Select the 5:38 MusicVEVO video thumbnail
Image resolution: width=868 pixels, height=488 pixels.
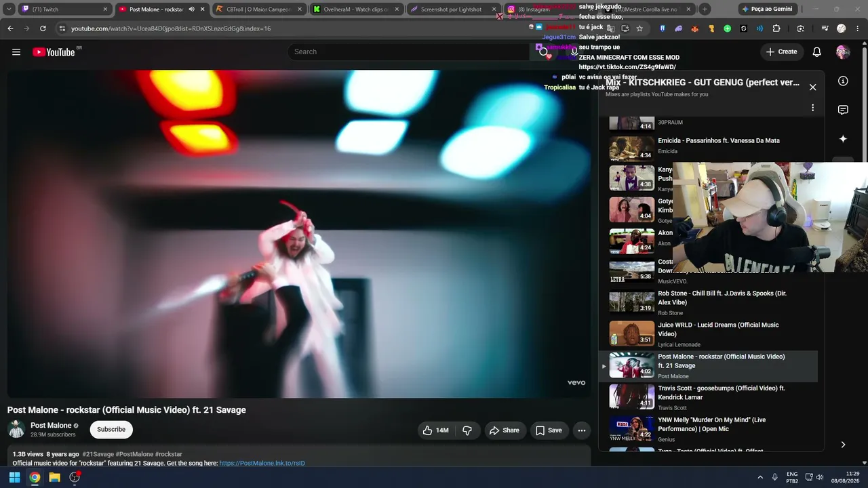pyautogui.click(x=631, y=272)
